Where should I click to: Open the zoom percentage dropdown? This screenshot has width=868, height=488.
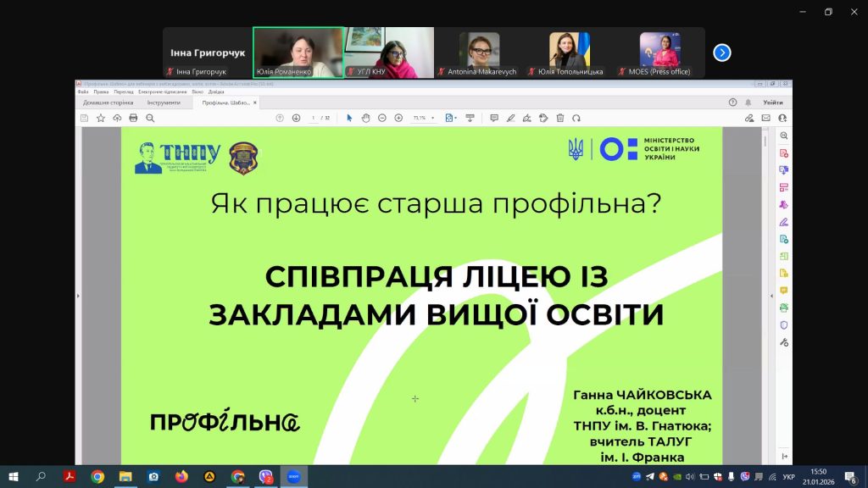coord(433,118)
